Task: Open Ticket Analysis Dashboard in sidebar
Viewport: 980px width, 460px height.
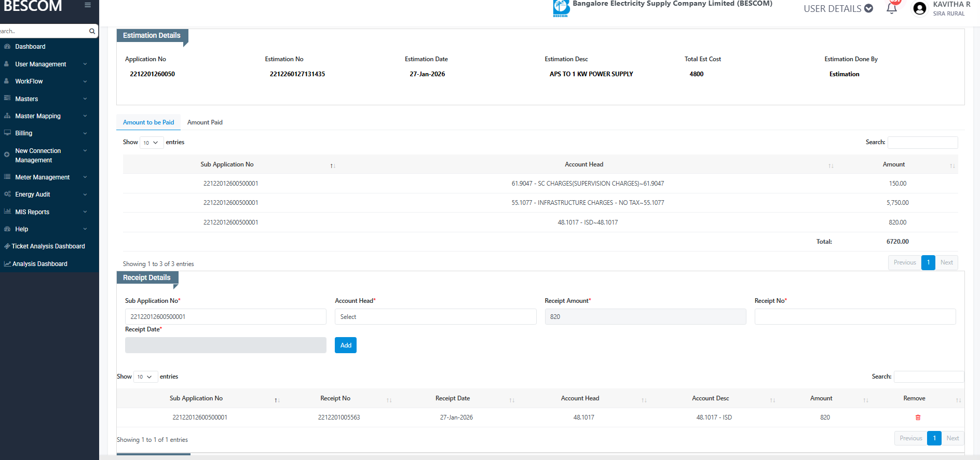Action: 48,246
